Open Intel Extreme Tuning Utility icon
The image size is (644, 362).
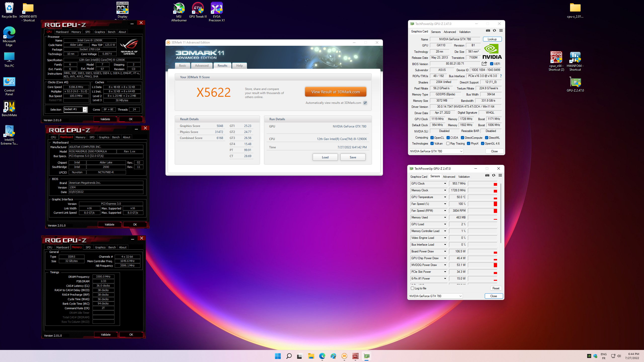coord(9,135)
